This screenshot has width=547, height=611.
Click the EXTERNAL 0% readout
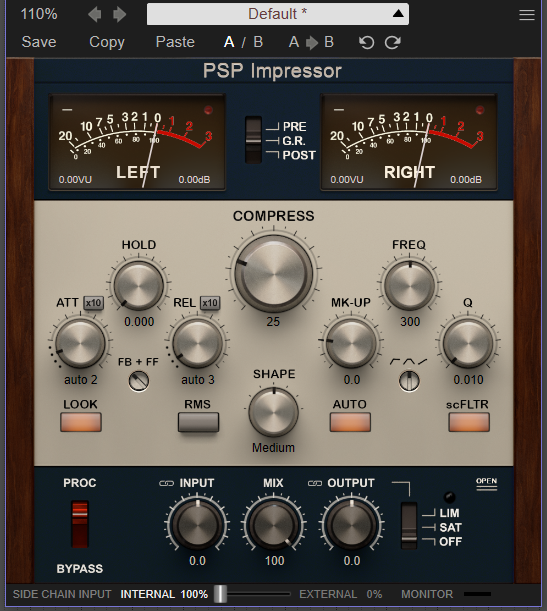click(341, 594)
